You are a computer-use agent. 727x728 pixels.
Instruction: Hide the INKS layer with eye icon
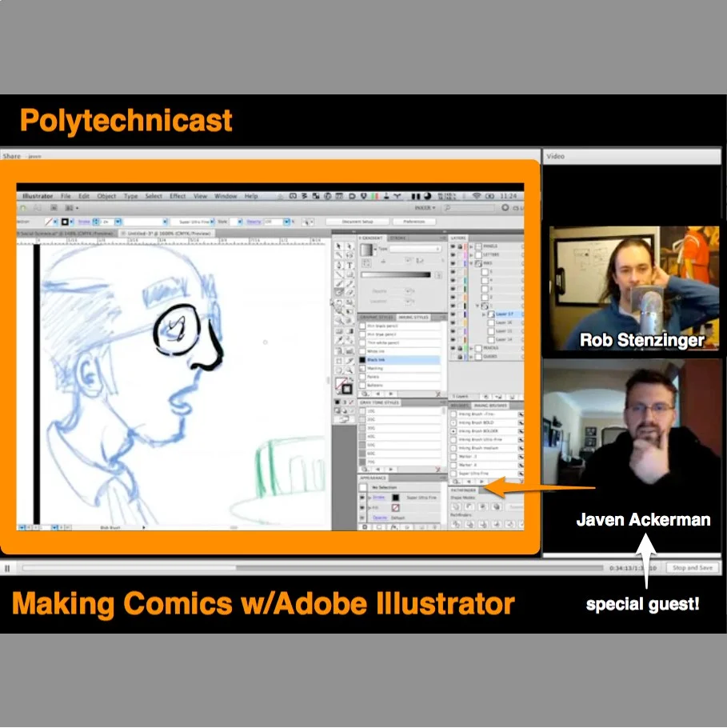453,263
